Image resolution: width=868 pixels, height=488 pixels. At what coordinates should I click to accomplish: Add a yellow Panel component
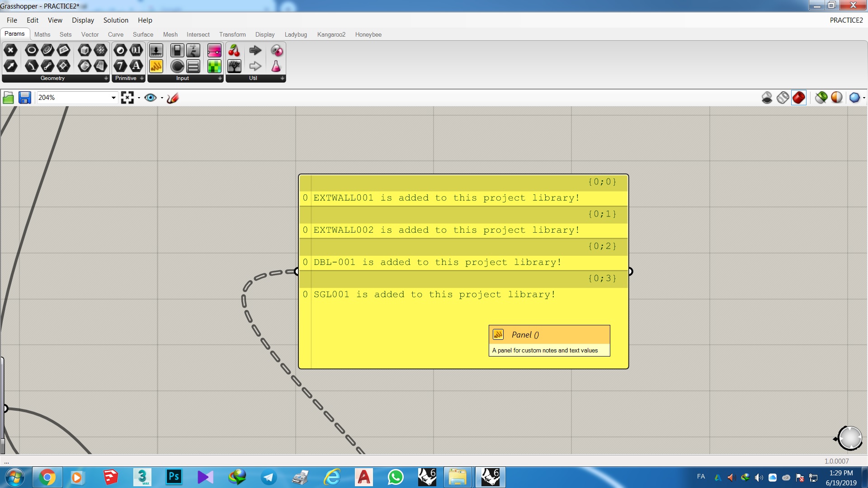tap(156, 66)
